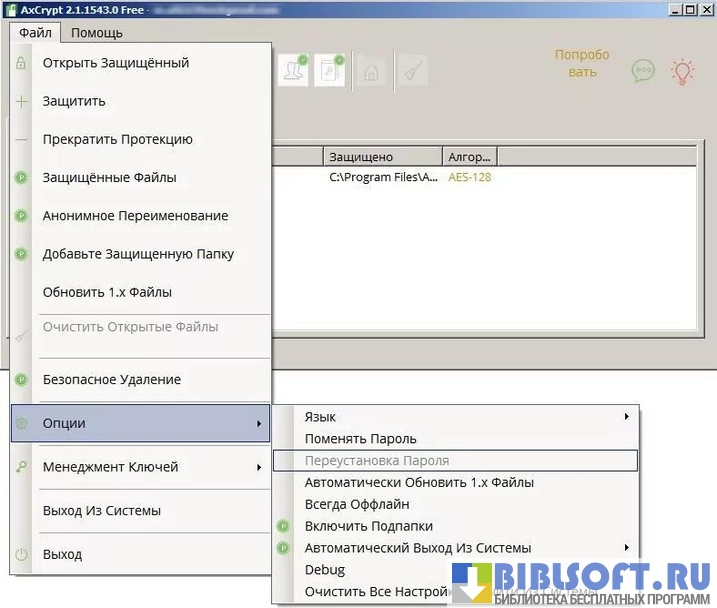Select the AES-128 file row in list
This screenshot has height=608, width=717.
pyautogui.click(x=469, y=177)
